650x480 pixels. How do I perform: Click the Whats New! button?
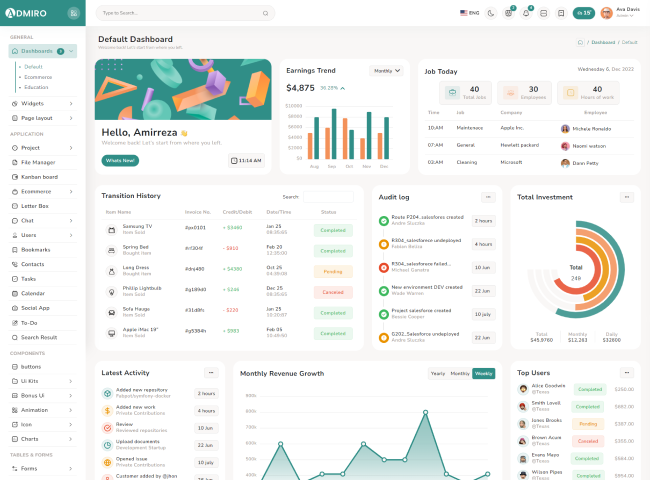120,160
